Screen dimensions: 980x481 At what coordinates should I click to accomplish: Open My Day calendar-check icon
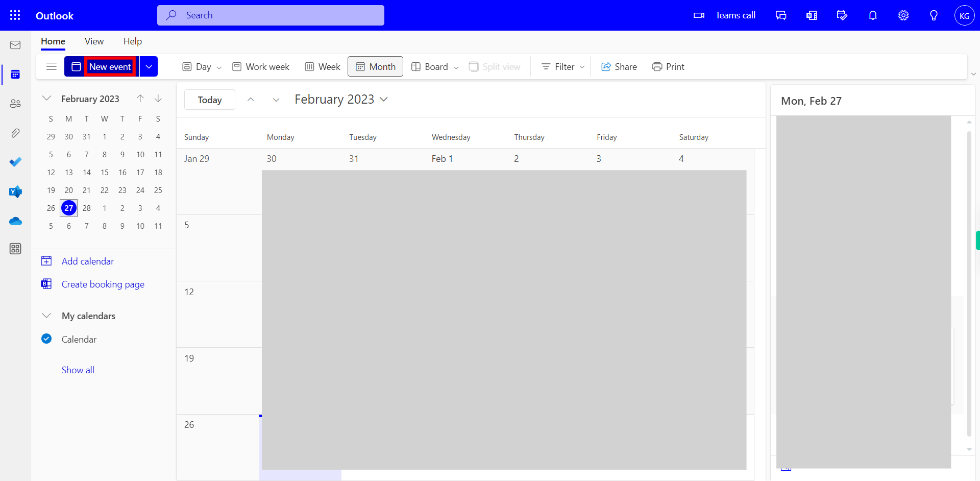(x=842, y=15)
